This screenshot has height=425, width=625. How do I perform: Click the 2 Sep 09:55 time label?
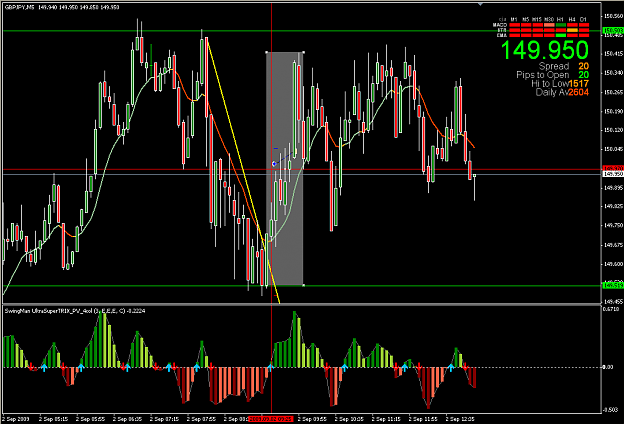312,419
